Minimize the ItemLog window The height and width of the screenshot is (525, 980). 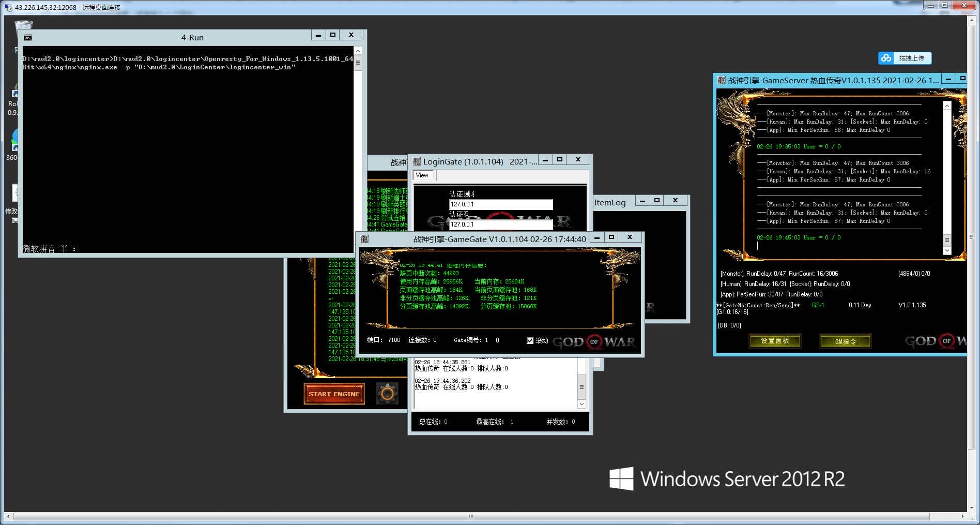(x=642, y=201)
